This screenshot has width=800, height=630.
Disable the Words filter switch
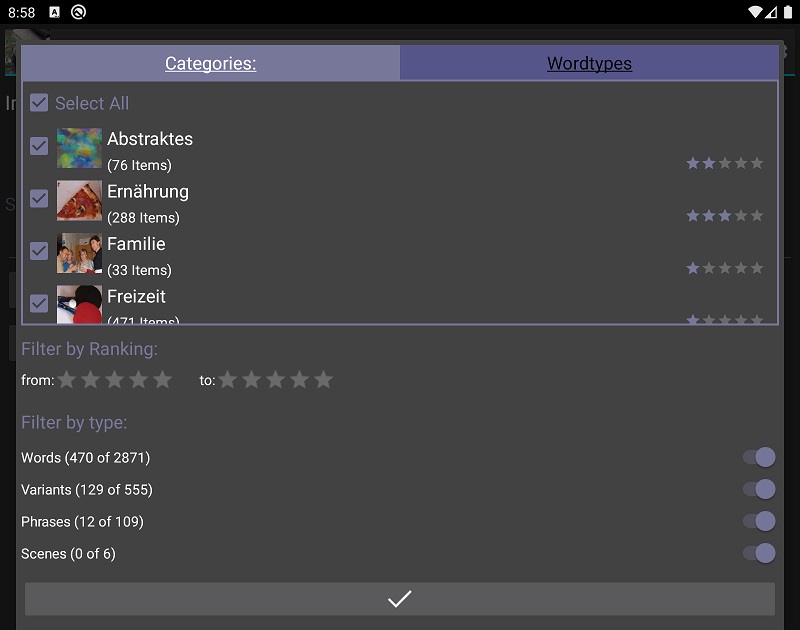pos(759,457)
